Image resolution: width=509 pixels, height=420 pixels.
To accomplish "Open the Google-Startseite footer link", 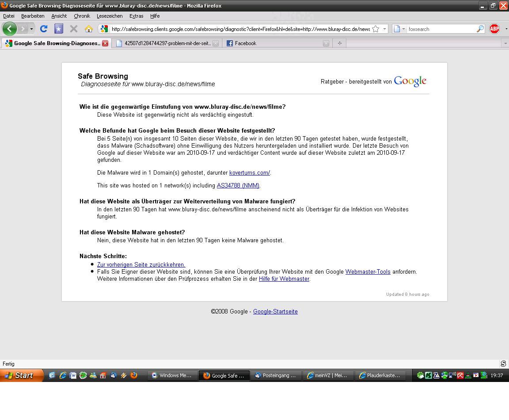I will click(275, 312).
